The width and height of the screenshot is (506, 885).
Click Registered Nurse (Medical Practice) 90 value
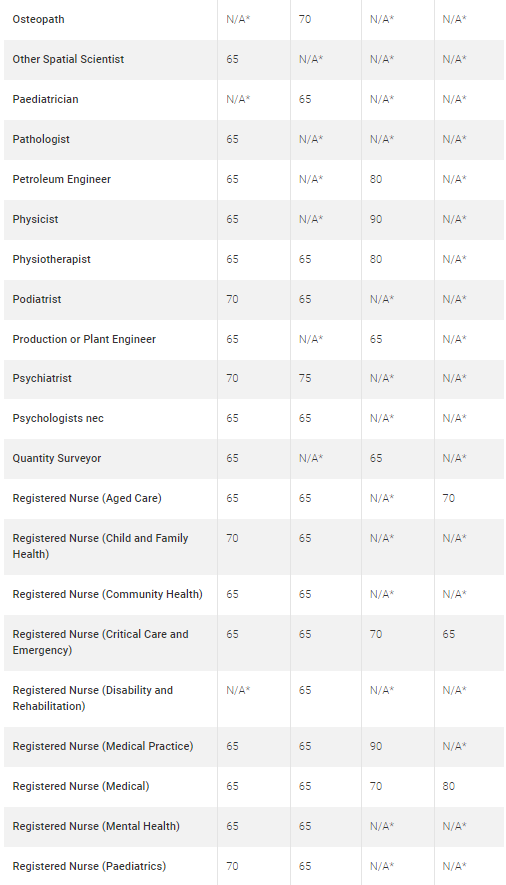(376, 746)
